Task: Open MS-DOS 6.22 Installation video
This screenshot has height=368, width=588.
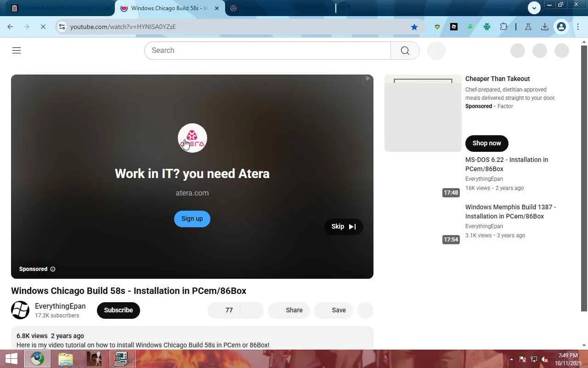Action: tap(507, 164)
